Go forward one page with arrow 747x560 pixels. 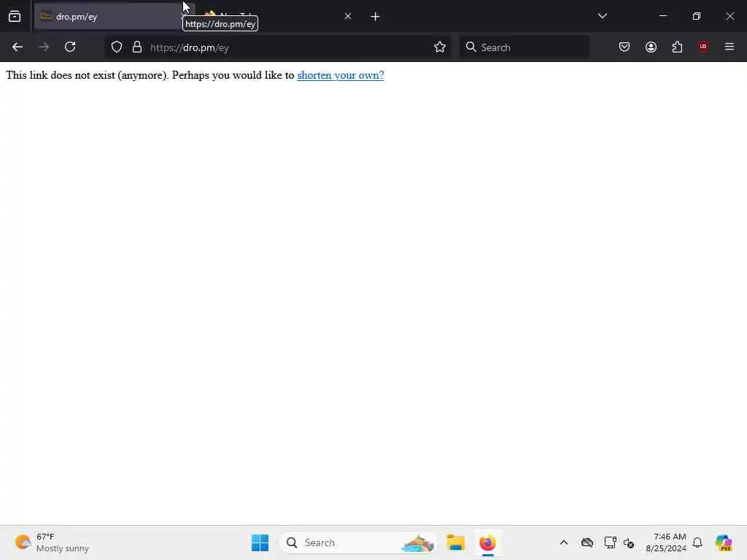pyautogui.click(x=44, y=47)
